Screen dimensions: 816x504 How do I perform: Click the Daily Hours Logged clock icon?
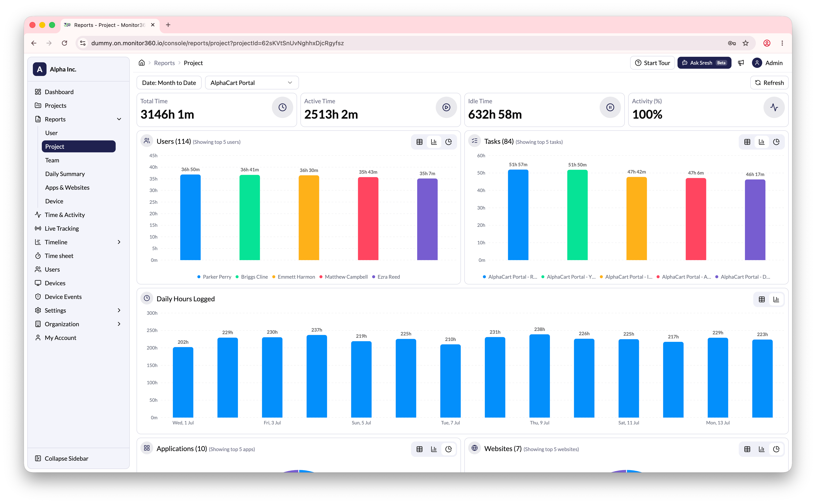pos(147,298)
